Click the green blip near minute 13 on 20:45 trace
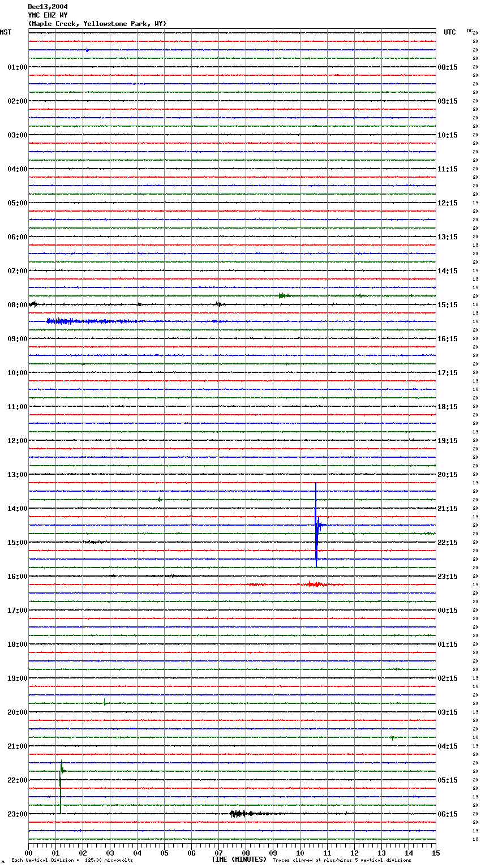 point(392,737)
